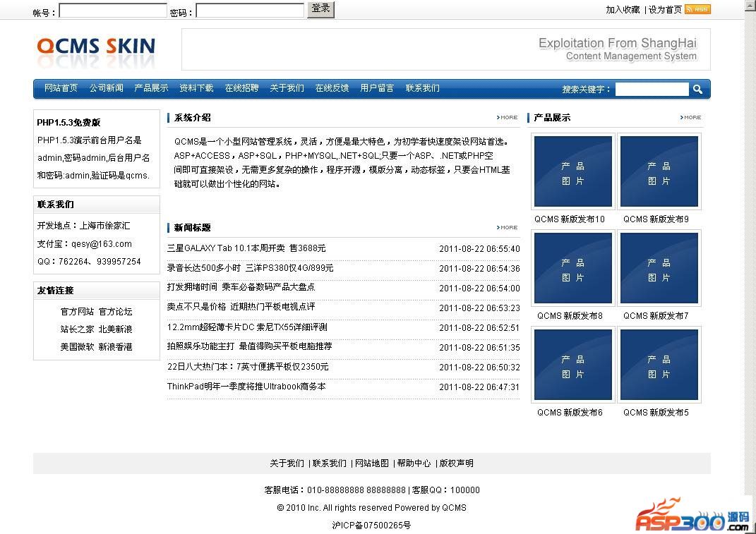Click the search magnifier icon
The height and width of the screenshot is (534, 756).
(697, 89)
